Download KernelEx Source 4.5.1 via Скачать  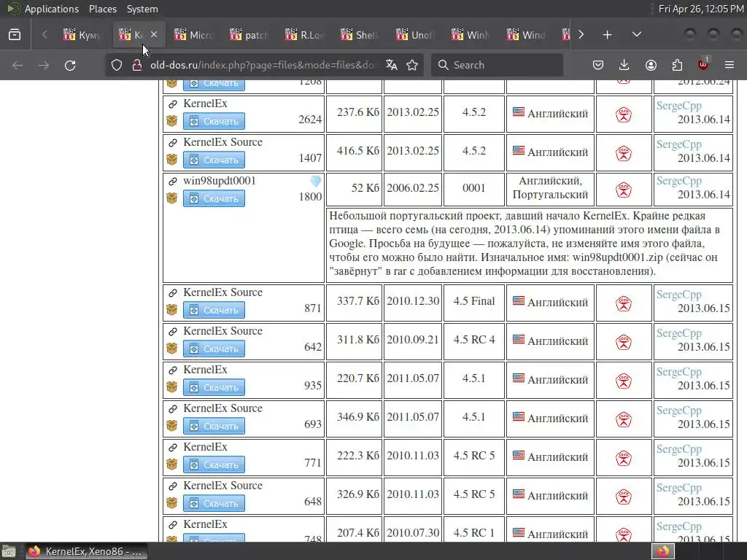[214, 426]
